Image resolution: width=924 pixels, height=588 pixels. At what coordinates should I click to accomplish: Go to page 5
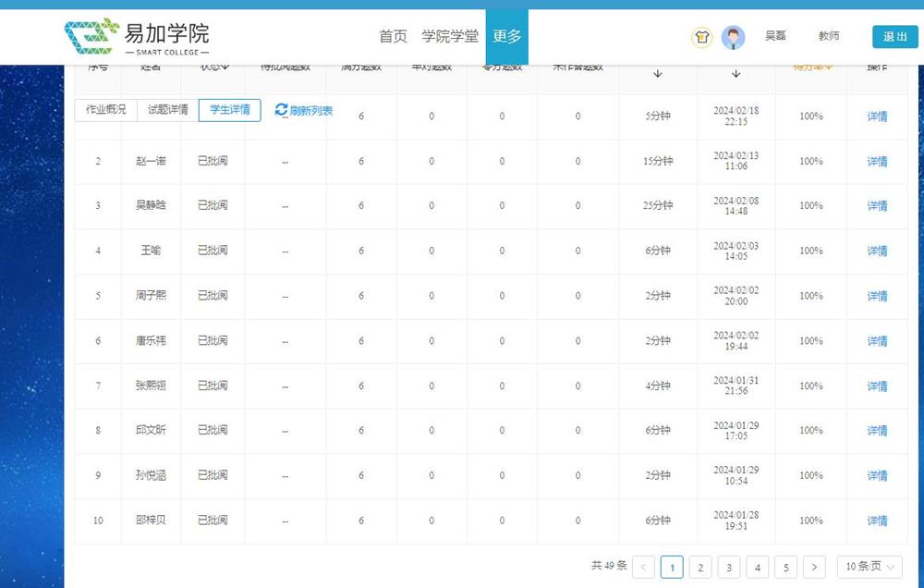(x=785, y=568)
